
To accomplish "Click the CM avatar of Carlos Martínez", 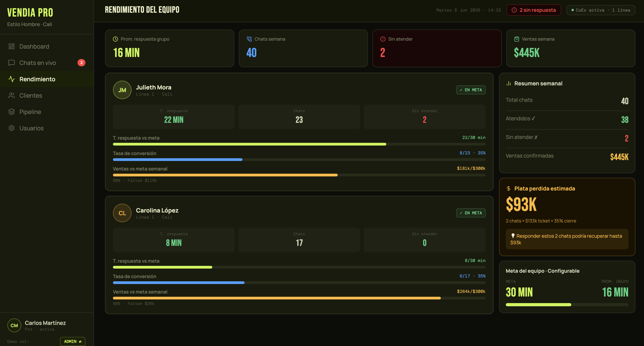I will [14, 325].
